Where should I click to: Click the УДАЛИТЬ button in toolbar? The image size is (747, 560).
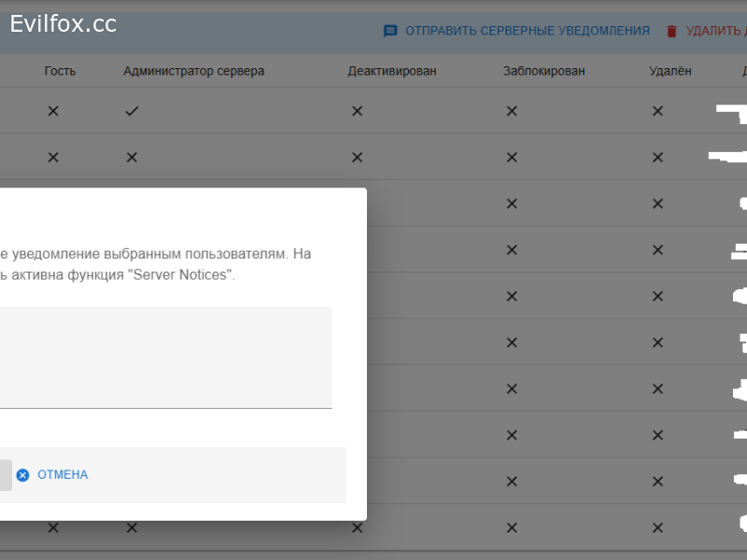[x=715, y=31]
